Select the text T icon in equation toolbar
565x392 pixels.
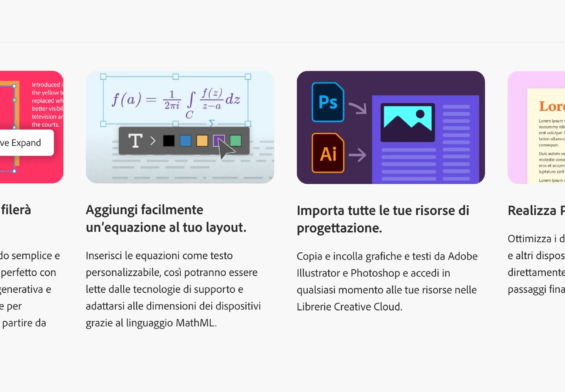[x=135, y=141]
